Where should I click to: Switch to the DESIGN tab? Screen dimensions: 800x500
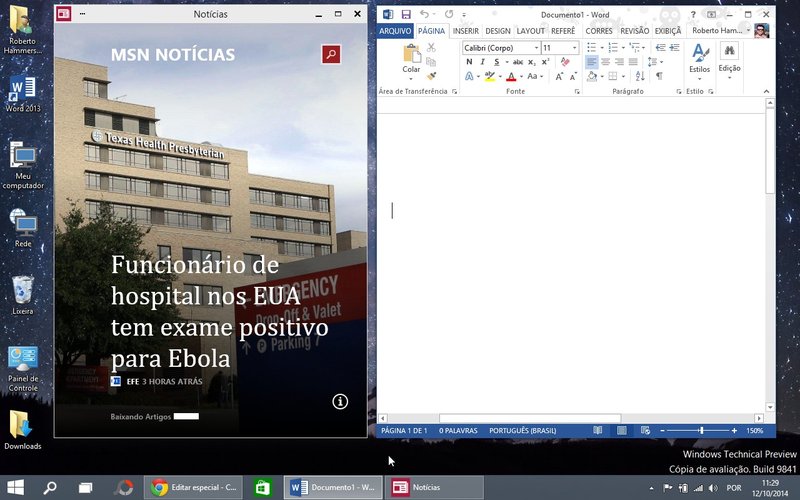coord(498,31)
